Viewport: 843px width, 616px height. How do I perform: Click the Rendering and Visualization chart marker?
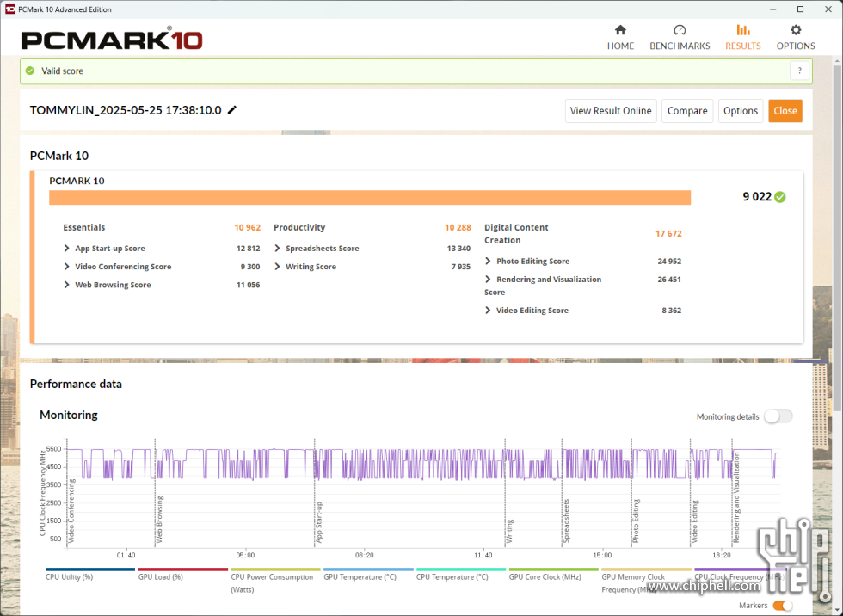(x=736, y=497)
